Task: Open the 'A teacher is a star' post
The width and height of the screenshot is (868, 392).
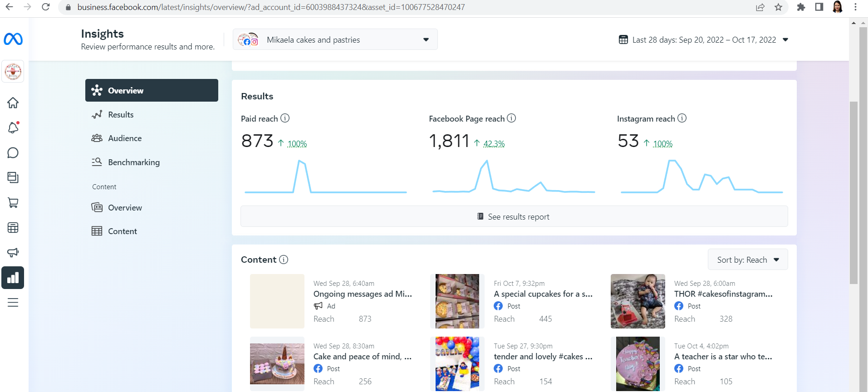Action: (x=723, y=357)
